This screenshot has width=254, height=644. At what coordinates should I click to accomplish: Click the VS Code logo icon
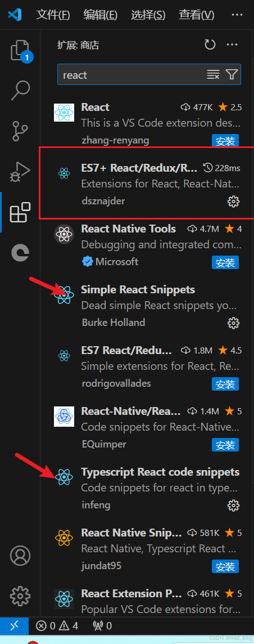tap(15, 15)
